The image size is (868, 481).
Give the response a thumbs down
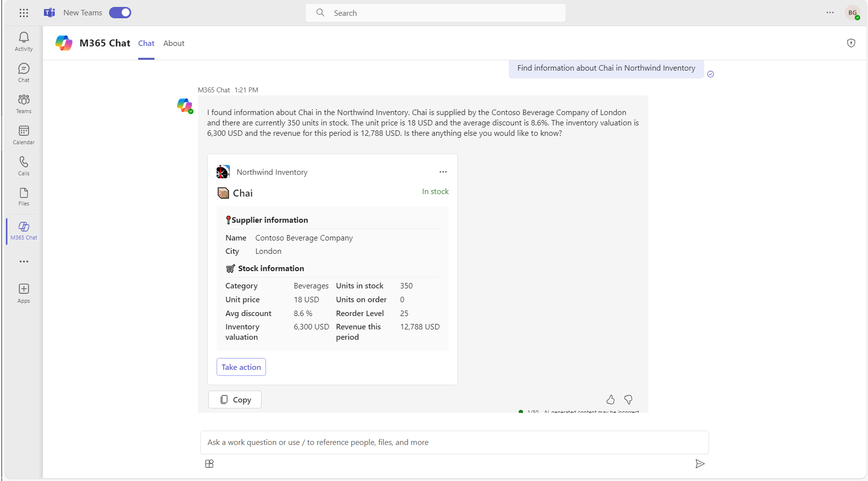pos(628,400)
